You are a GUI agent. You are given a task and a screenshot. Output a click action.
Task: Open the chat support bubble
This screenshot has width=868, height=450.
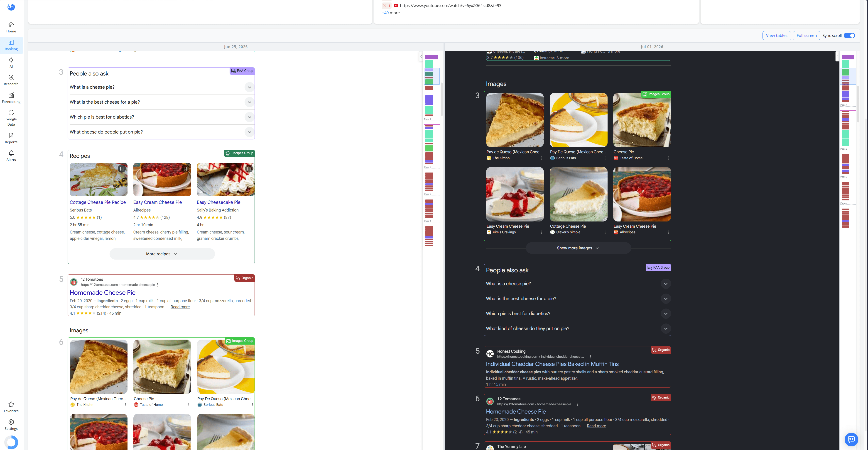pos(851,439)
